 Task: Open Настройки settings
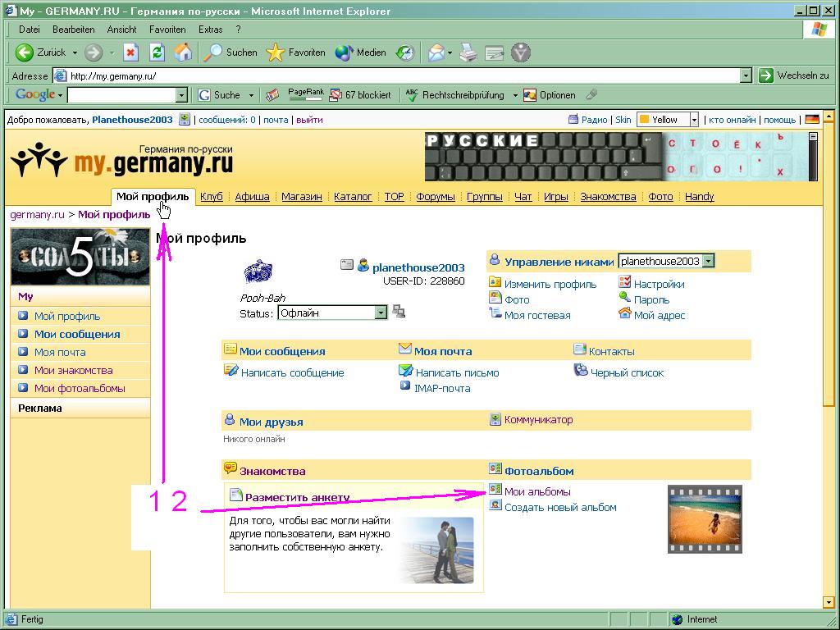659,285
